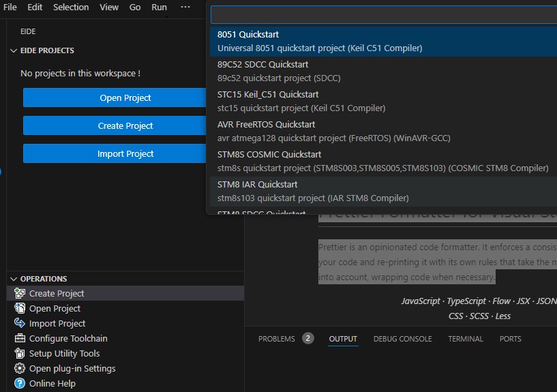The width and height of the screenshot is (557, 392).
Task: Focus the template search input field
Action: pyautogui.click(x=384, y=14)
